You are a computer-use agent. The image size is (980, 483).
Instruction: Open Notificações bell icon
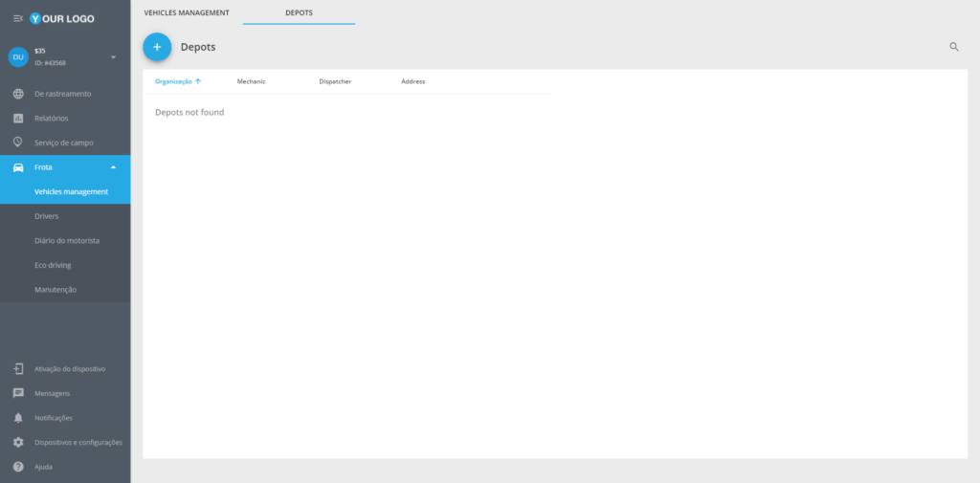18,417
